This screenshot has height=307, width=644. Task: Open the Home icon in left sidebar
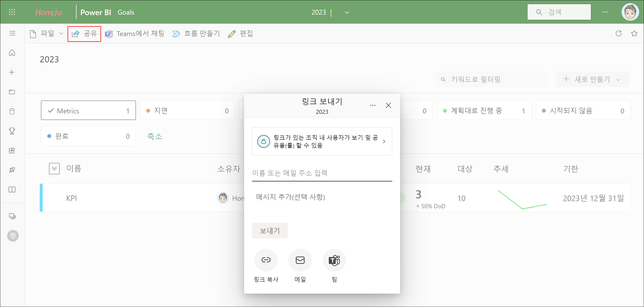tap(12, 53)
